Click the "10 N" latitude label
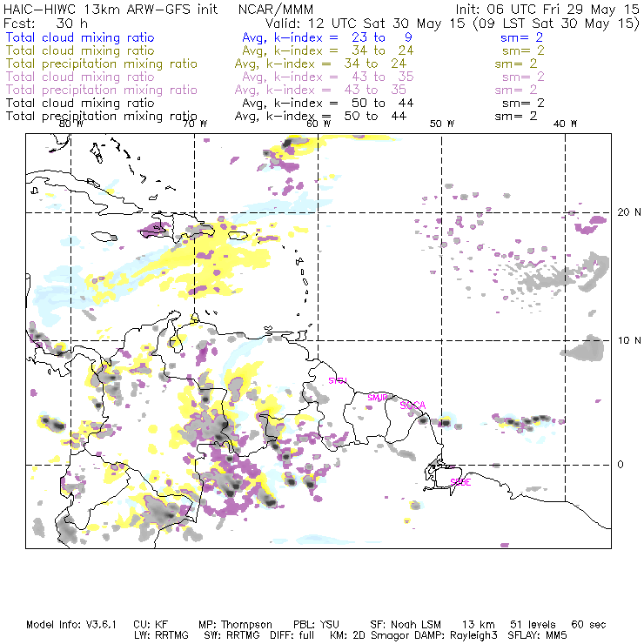644x644 pixels. [x=629, y=340]
